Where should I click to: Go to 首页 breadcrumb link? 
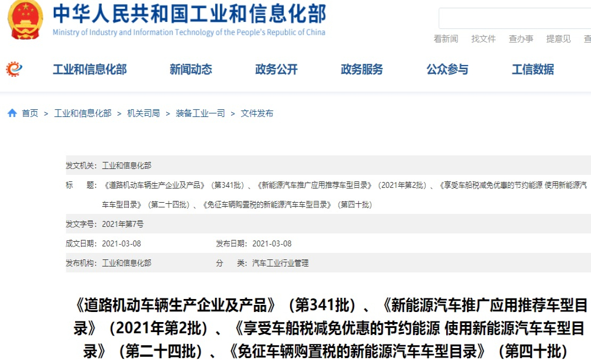(30, 113)
